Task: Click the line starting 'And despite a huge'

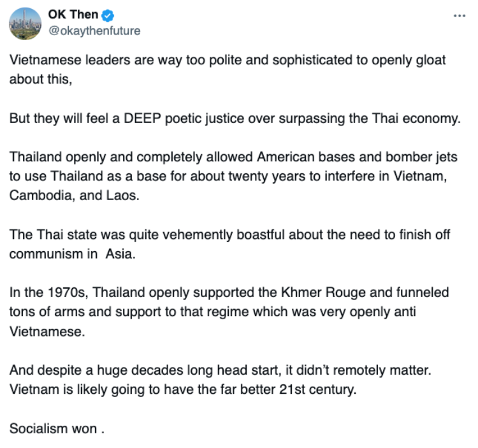Action: pos(220,370)
